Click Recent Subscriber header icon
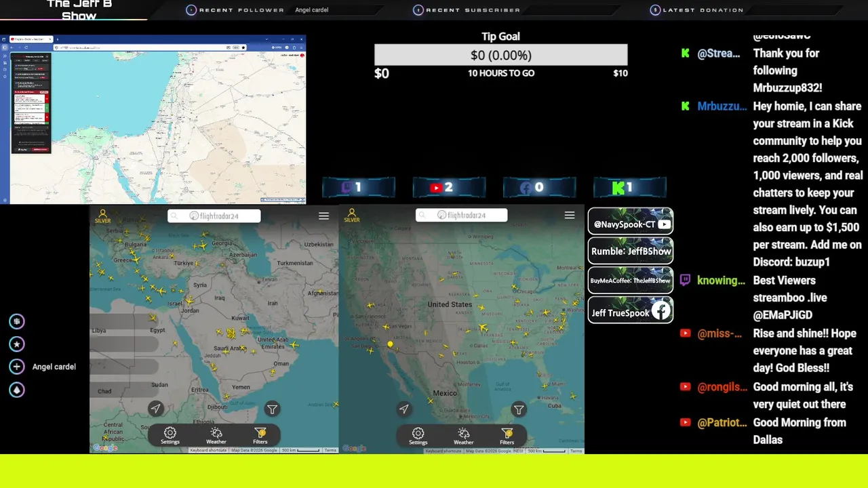Screen dimensions: 868x488 418,10
